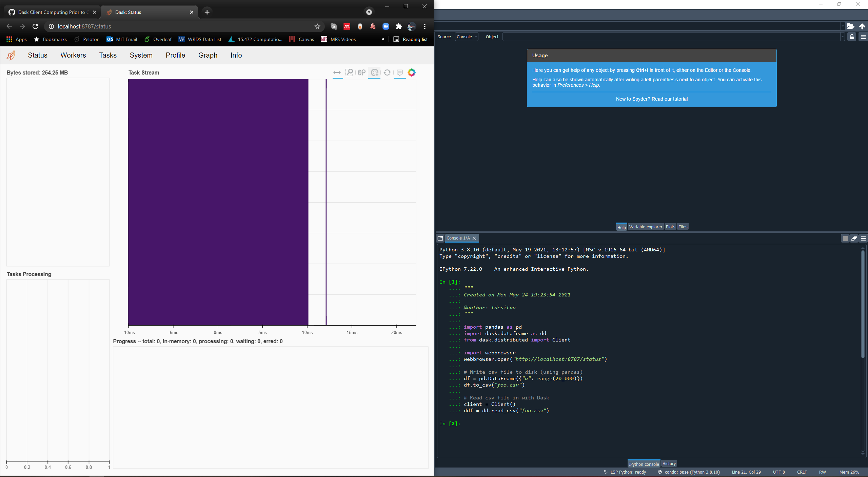
Task: Toggle the Pan tool in Task Stream
Action: pyautogui.click(x=337, y=72)
